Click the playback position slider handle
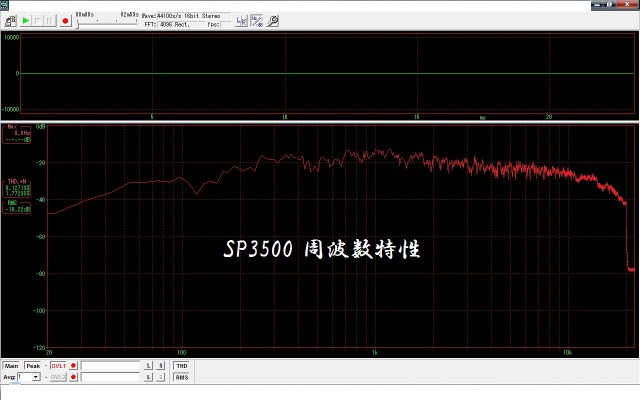 [x=78, y=25]
